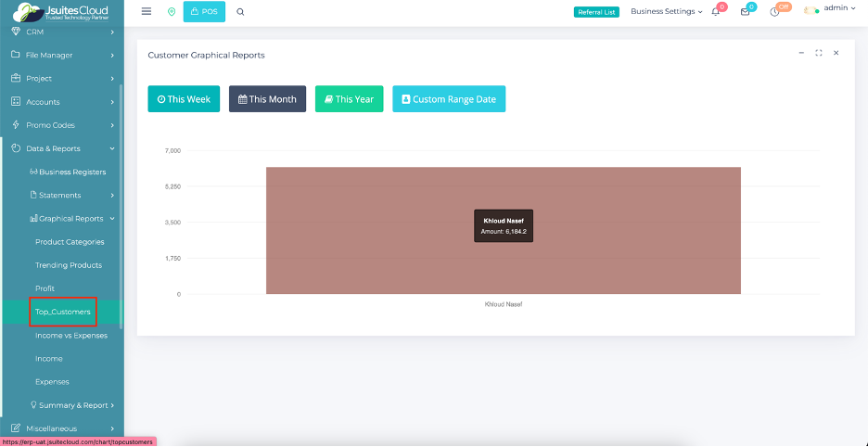868x447 pixels.
Task: Open the messages envelope icon
Action: pos(745,12)
